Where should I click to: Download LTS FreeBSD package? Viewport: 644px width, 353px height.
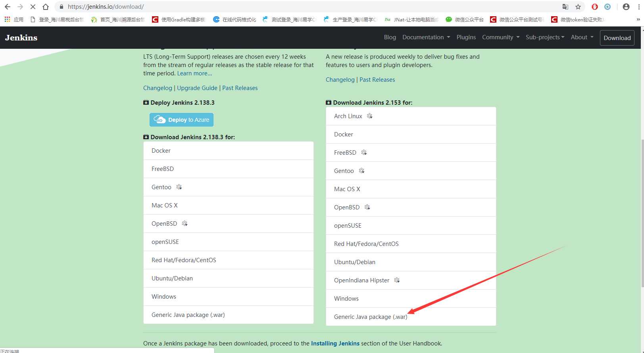tap(229, 169)
